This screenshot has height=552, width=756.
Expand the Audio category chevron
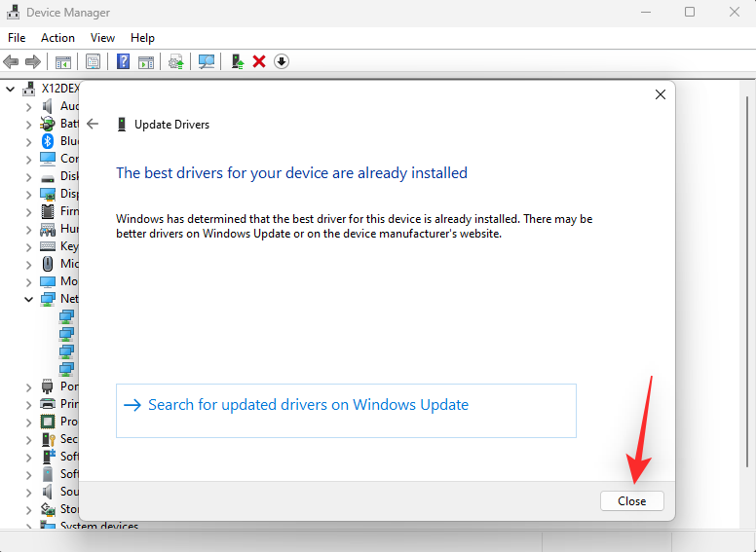coord(28,106)
